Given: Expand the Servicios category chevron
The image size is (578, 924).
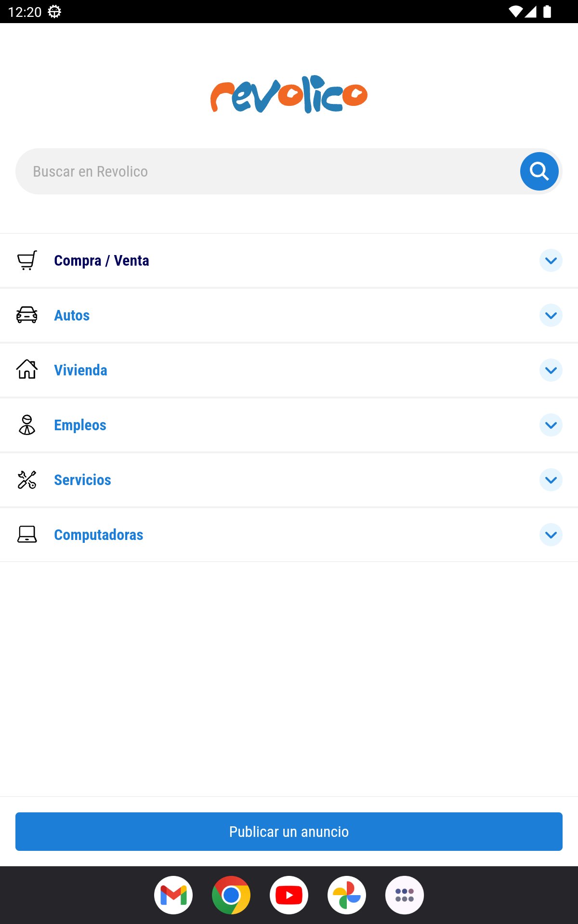Looking at the screenshot, I should pos(551,480).
